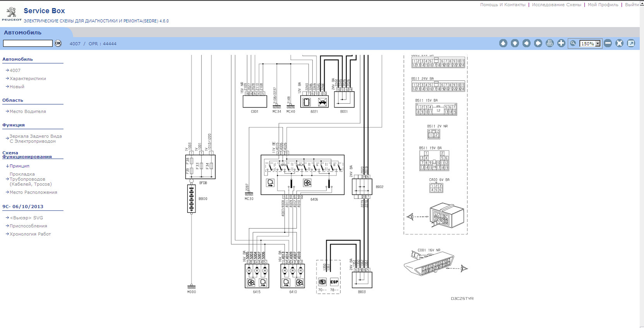644x328 pixels.
Task: Open the Помощь И Контакты link
Action: pos(502,5)
